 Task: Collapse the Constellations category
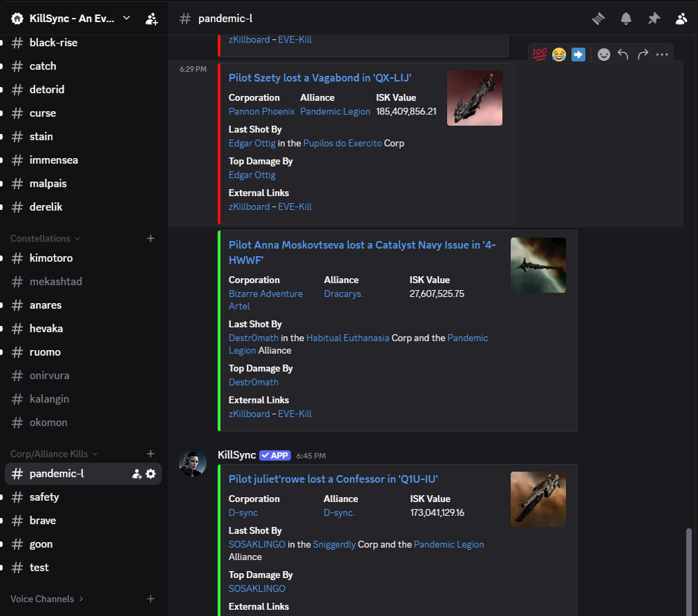coord(39,238)
